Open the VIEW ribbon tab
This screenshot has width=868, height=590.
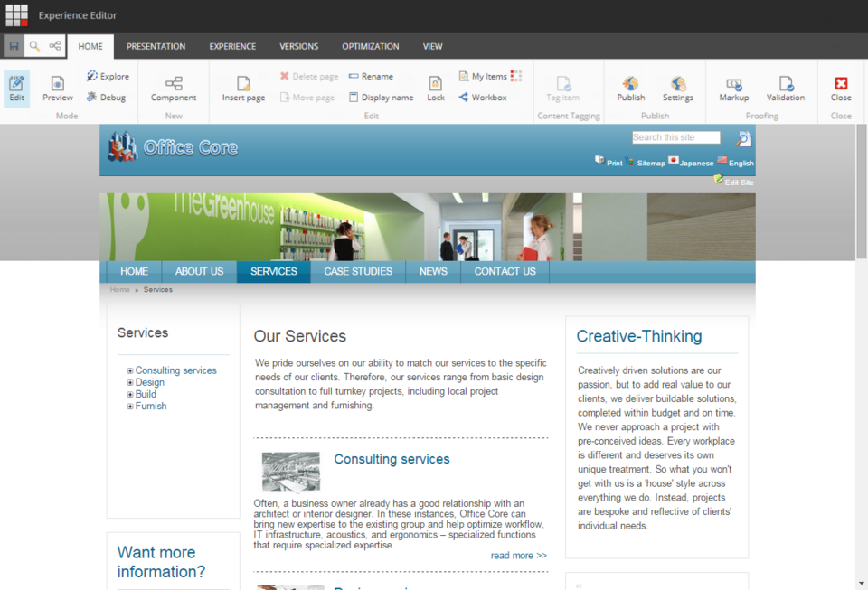pyautogui.click(x=432, y=46)
